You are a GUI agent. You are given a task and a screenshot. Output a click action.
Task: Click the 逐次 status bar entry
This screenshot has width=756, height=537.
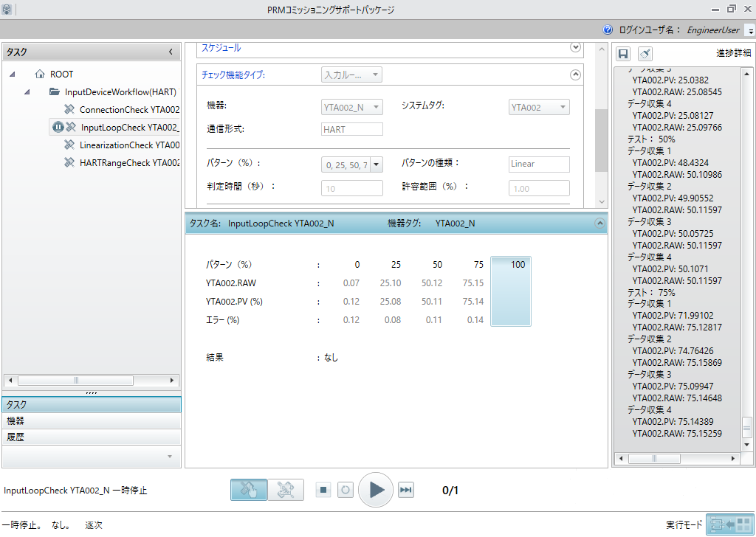[x=94, y=525]
